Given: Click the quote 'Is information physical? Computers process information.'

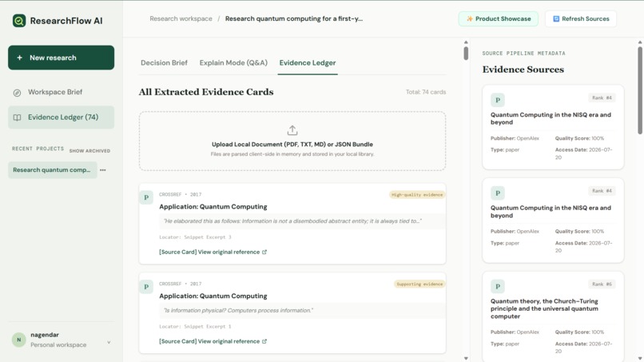Looking at the screenshot, I should tap(238, 311).
